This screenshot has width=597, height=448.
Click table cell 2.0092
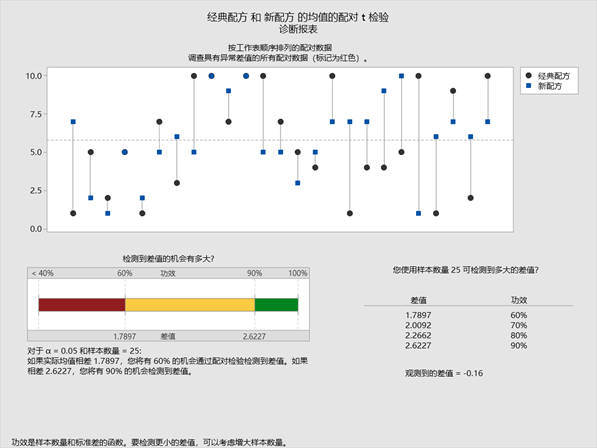[418, 326]
